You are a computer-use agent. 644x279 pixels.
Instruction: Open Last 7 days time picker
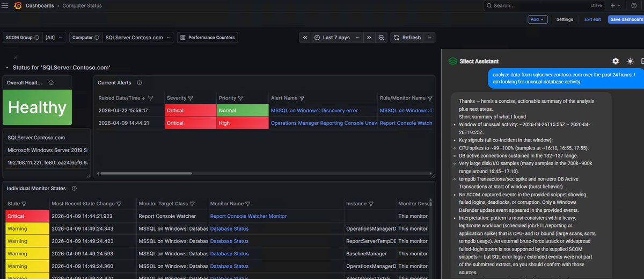pos(336,38)
